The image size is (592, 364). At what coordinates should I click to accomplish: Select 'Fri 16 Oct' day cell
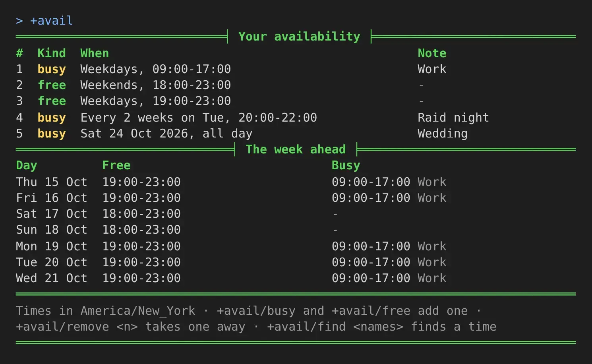coord(52,198)
